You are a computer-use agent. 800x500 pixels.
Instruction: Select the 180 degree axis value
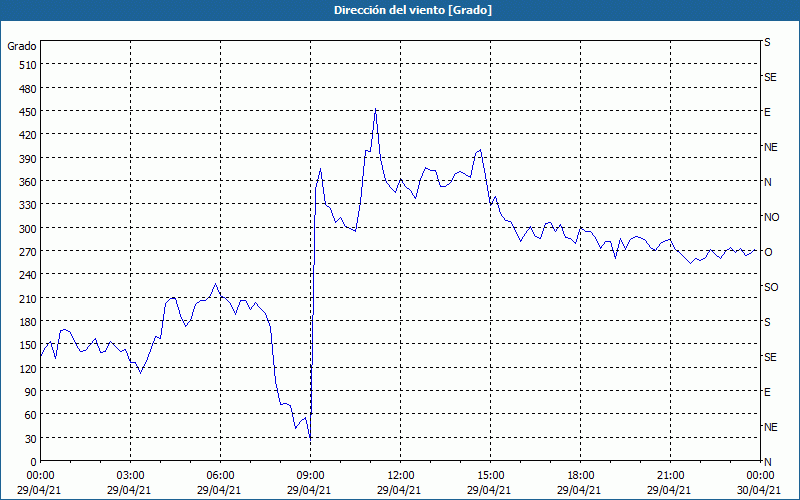(29, 322)
